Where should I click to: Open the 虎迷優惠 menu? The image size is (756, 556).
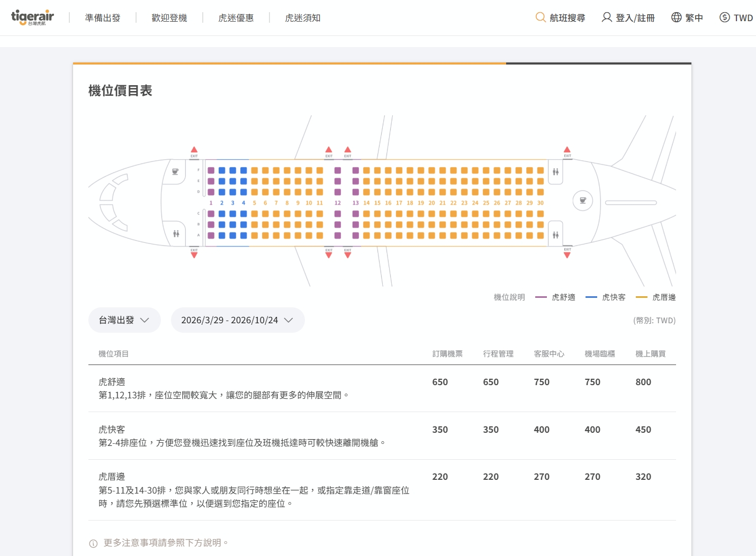pos(236,18)
